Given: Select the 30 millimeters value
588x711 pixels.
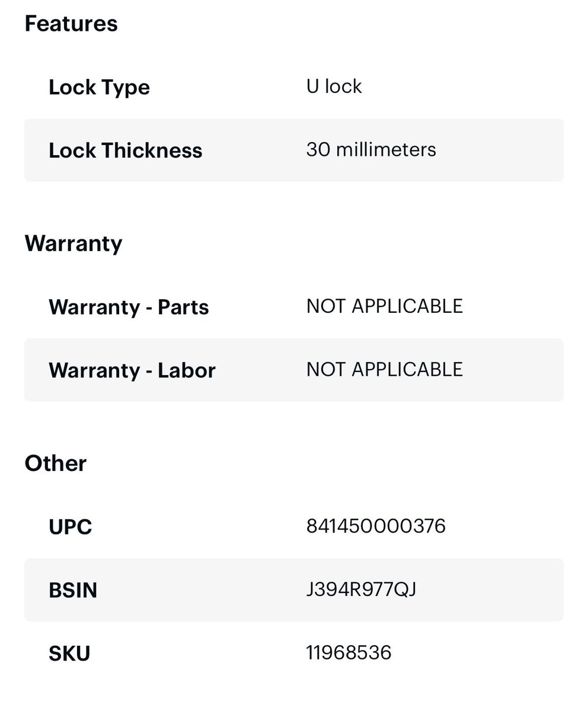Looking at the screenshot, I should click(x=371, y=149).
